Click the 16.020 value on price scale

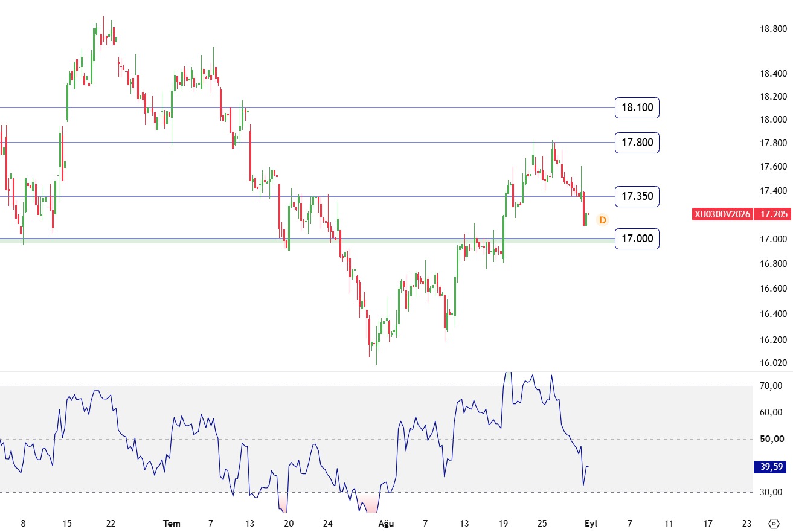773,363
